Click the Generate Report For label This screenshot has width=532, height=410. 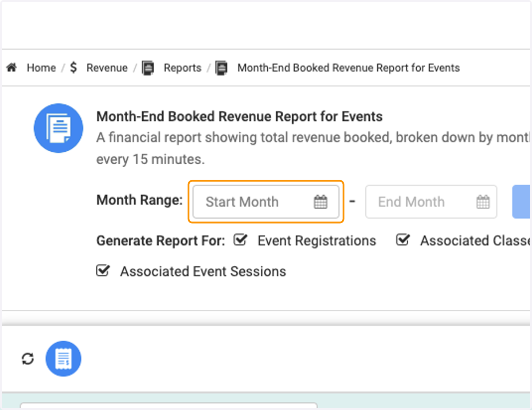point(161,240)
